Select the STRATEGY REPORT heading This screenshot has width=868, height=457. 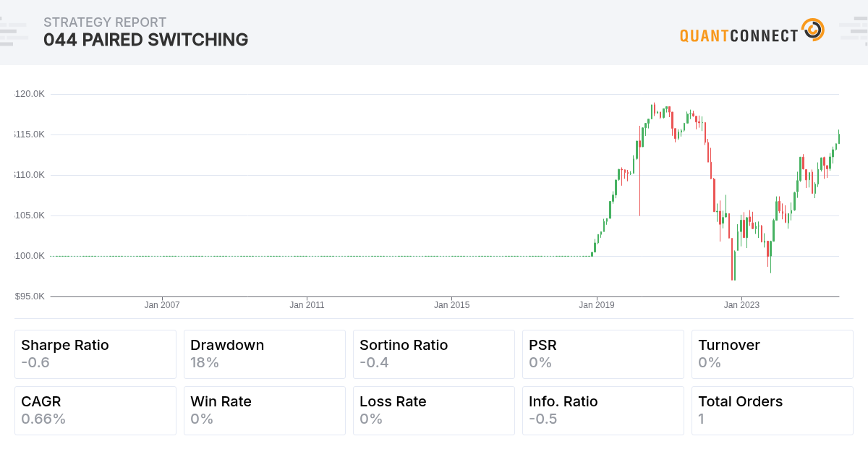click(x=105, y=22)
